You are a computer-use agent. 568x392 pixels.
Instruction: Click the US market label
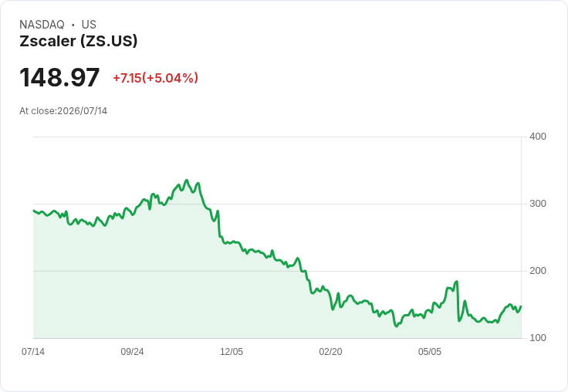89,25
